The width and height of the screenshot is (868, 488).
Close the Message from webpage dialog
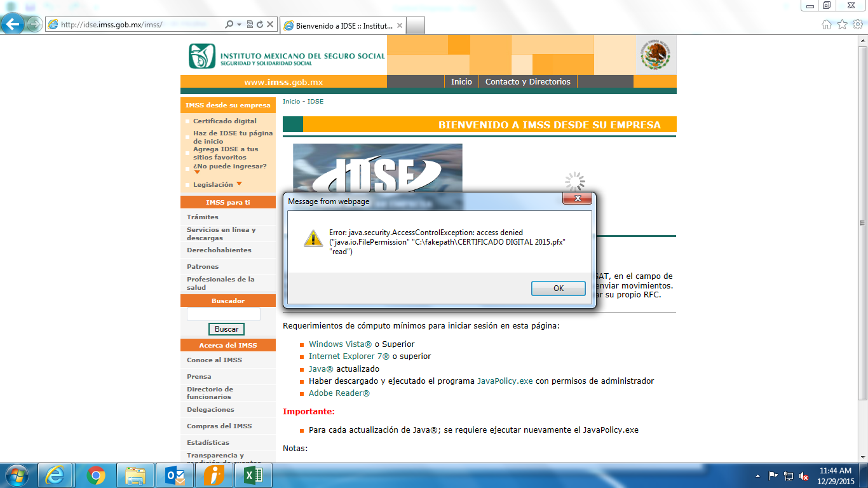[578, 199]
